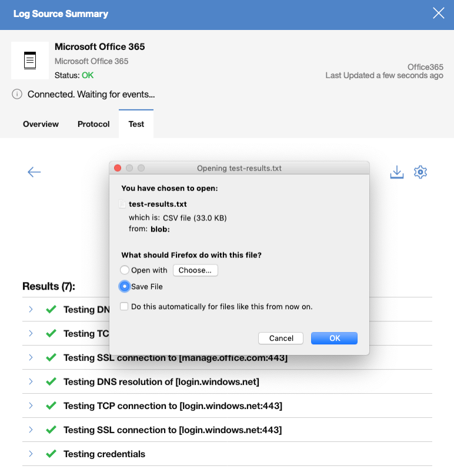
Task: Click 'Last Updated a few seconds ago' text
Action: pyautogui.click(x=384, y=75)
